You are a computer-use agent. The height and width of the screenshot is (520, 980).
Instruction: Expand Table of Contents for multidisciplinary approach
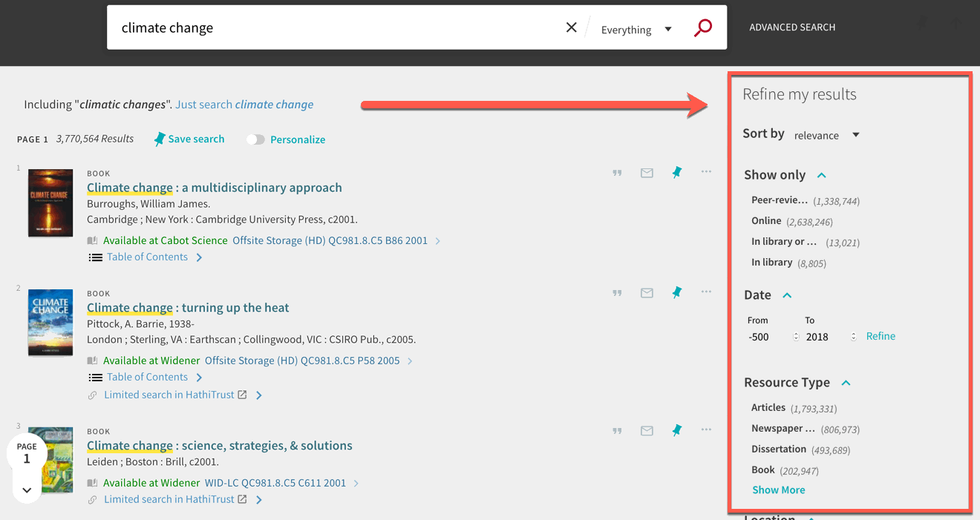coord(146,257)
